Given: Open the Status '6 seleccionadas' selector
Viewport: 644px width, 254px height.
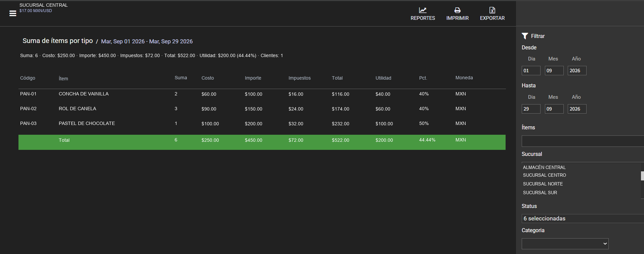Looking at the screenshot, I should pyautogui.click(x=583, y=218).
